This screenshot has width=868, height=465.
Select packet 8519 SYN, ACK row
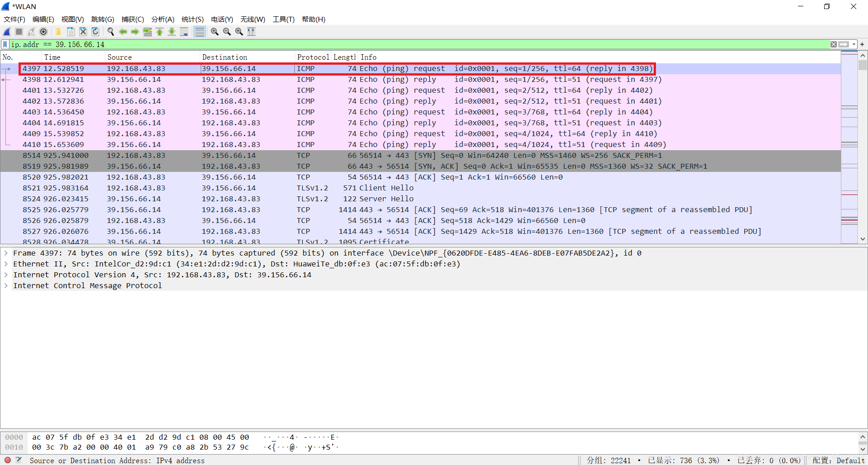pyautogui.click(x=420, y=166)
